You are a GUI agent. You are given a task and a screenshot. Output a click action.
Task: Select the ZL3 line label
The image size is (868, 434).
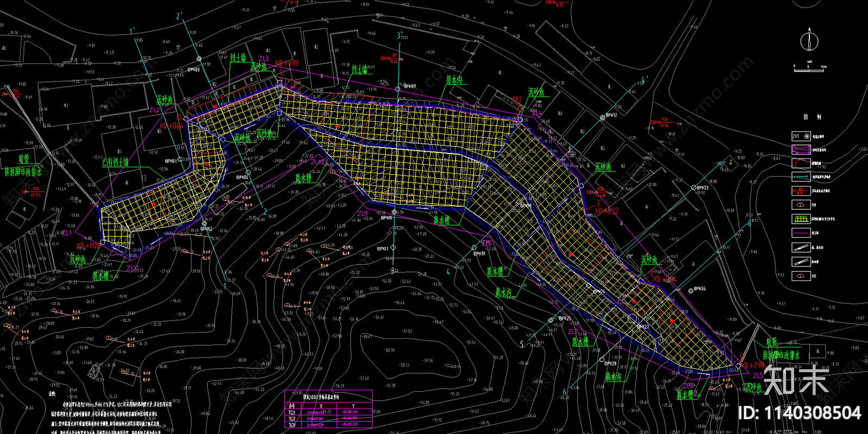(x=263, y=59)
